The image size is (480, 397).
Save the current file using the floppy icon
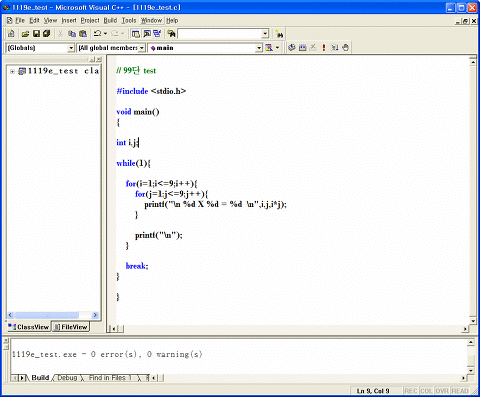coord(36,34)
